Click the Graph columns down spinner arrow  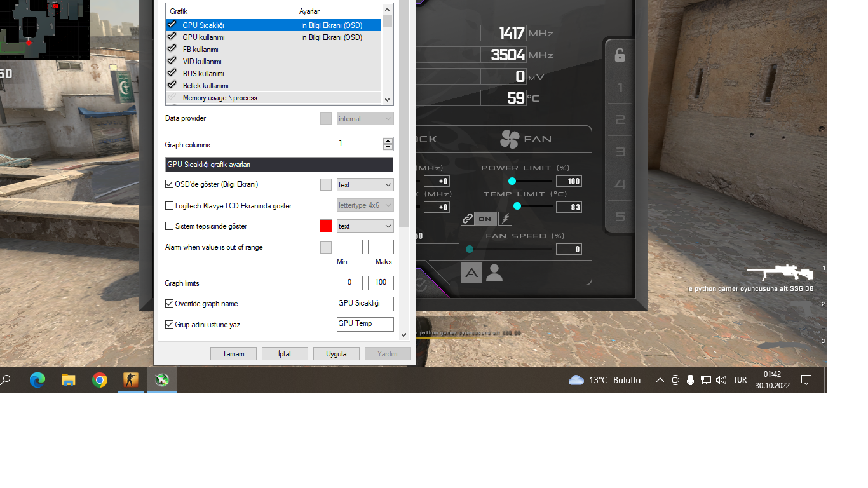click(x=388, y=147)
